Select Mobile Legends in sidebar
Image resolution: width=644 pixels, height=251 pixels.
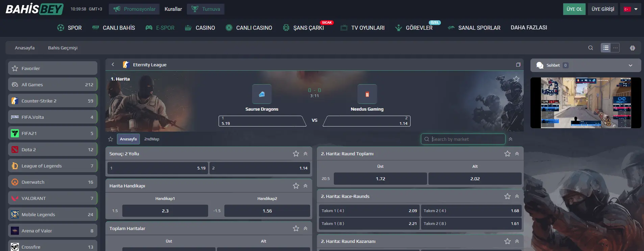[53, 214]
